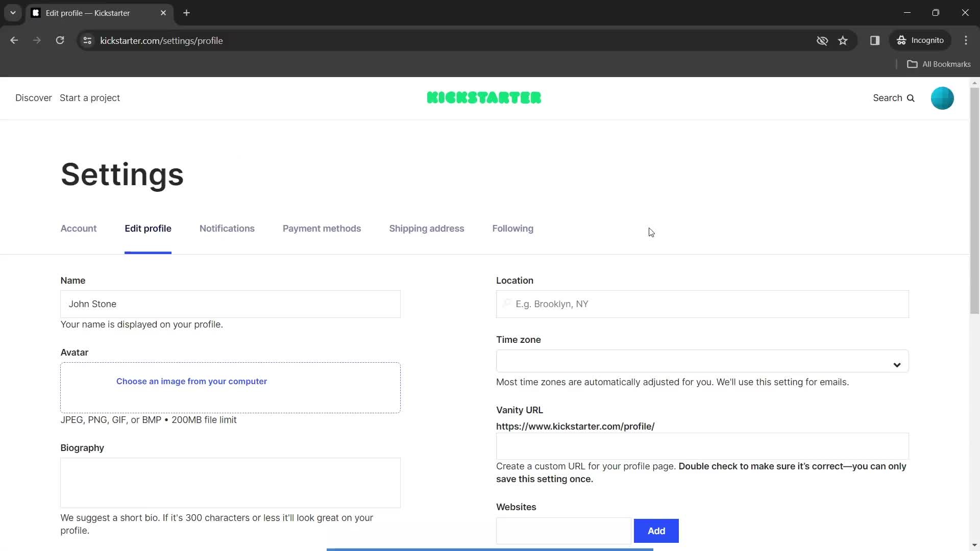Switch to the Account tab

point(79,228)
